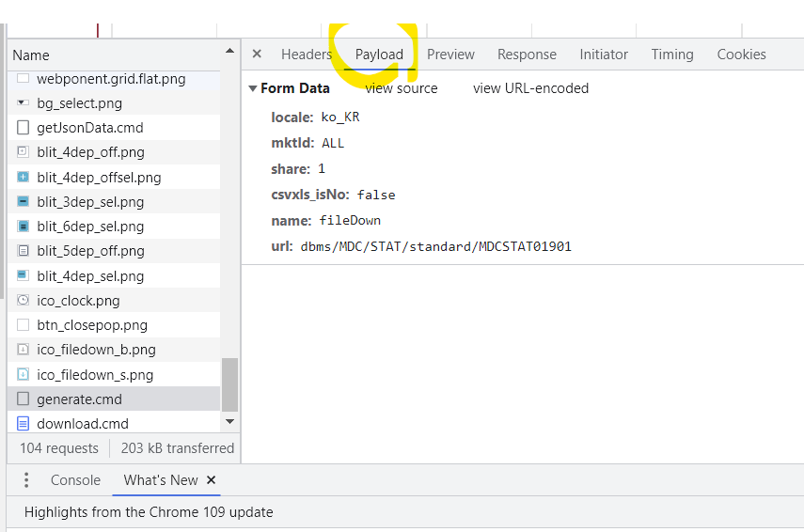Select the blit_3dep_sel.png request

[114, 201]
